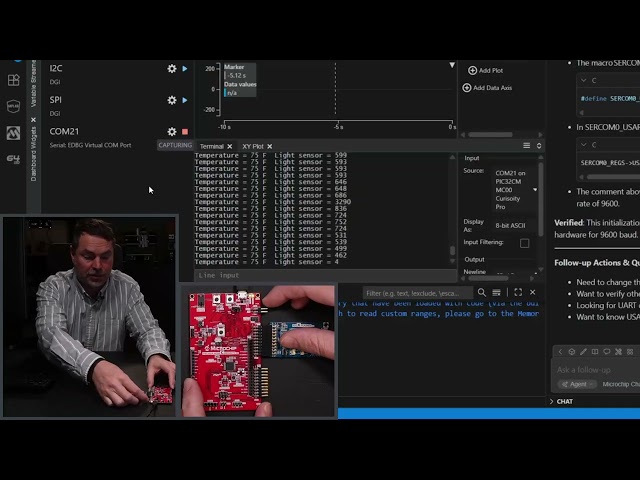Enable the Input Filtering checkbox
Image resolution: width=640 pixels, height=480 pixels.
click(x=524, y=243)
